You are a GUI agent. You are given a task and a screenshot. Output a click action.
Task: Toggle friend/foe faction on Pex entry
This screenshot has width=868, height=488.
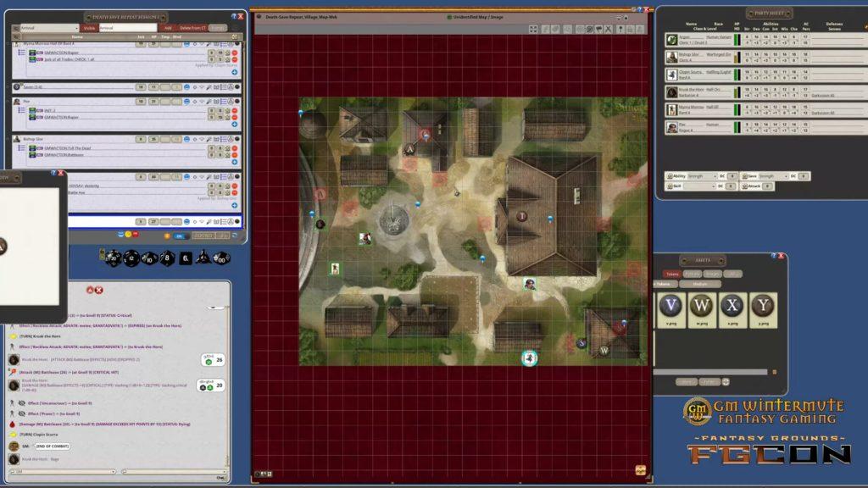click(x=186, y=102)
